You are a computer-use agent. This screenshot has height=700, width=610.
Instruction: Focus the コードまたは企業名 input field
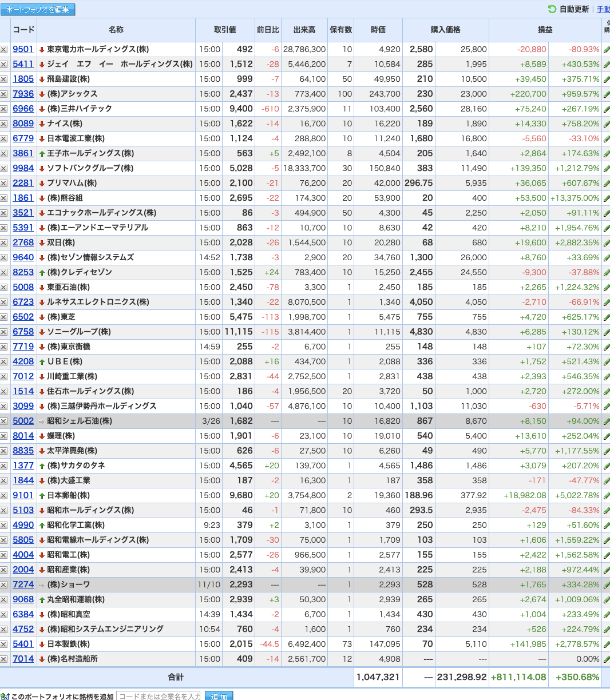(x=159, y=696)
